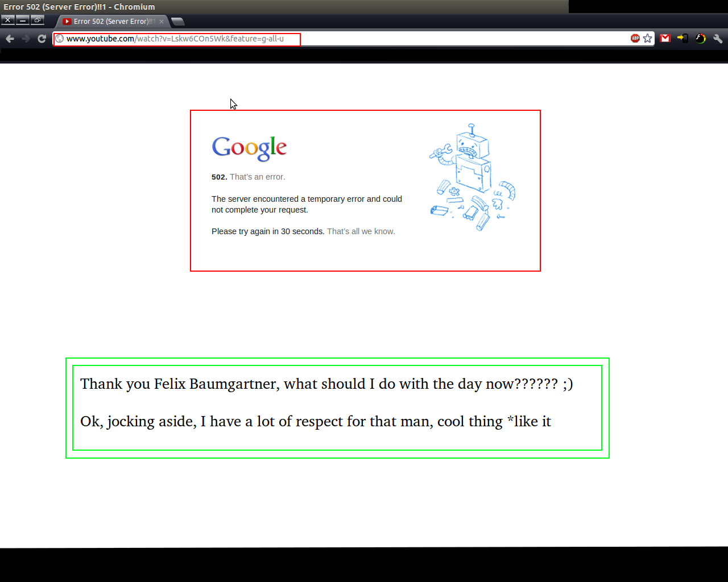Image resolution: width=728 pixels, height=582 pixels.
Task: Click "Please try again in 30 seconds." text
Action: [x=268, y=231]
